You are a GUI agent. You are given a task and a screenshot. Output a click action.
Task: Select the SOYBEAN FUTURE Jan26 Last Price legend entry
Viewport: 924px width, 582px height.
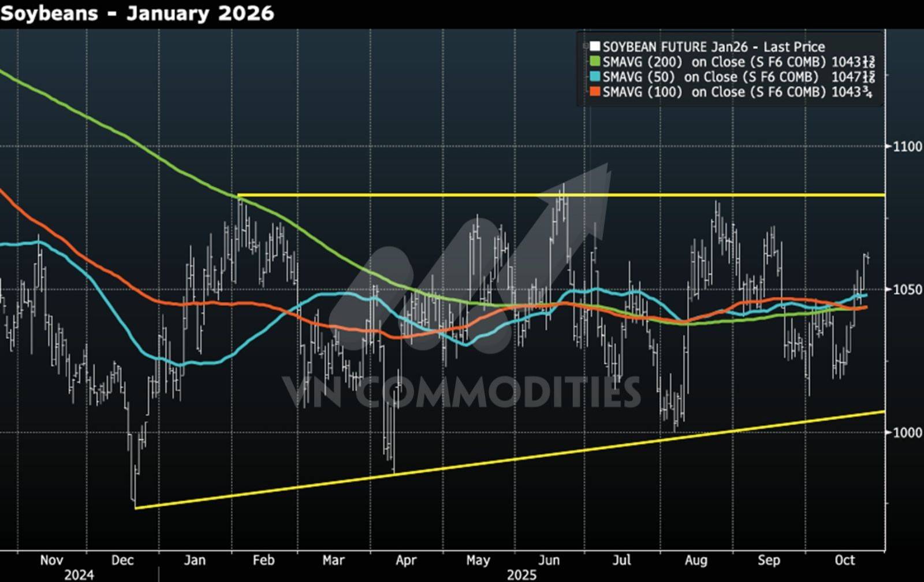click(x=714, y=47)
